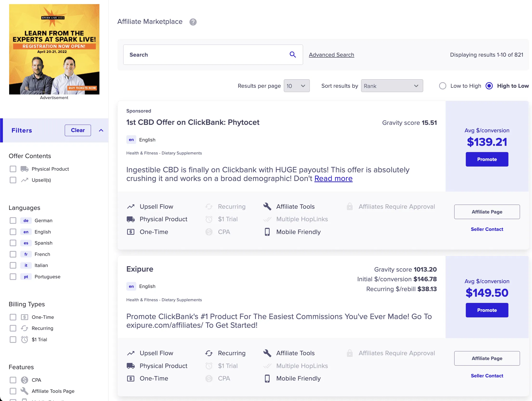The image size is (532, 401).
Task: Click the Spark Live advertisement banner
Action: pos(54,49)
